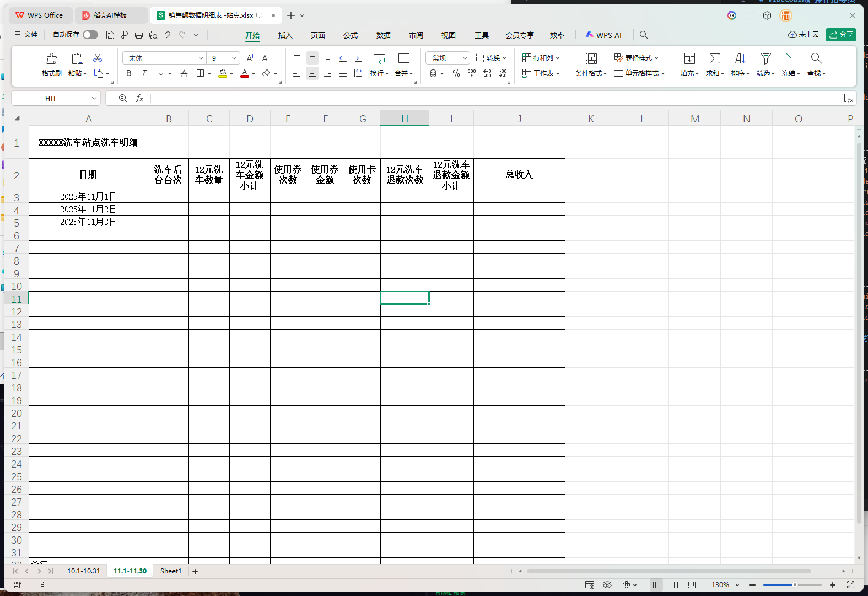The height and width of the screenshot is (596, 868).
Task: Click the Bold formatting icon
Action: point(128,73)
